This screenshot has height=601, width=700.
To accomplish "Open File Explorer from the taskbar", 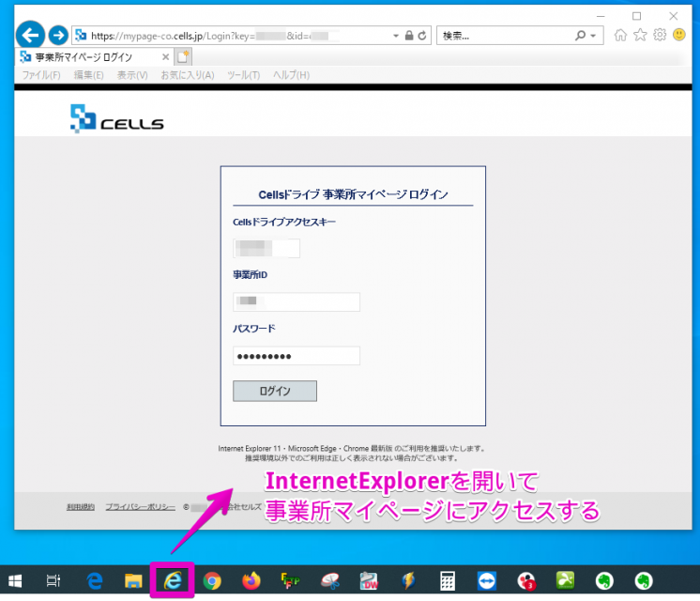I will pyautogui.click(x=133, y=581).
